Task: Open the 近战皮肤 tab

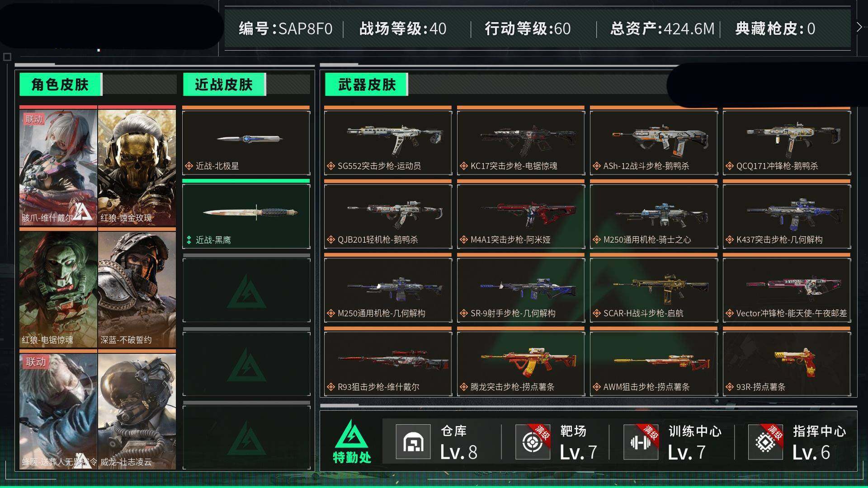Action: 224,84
